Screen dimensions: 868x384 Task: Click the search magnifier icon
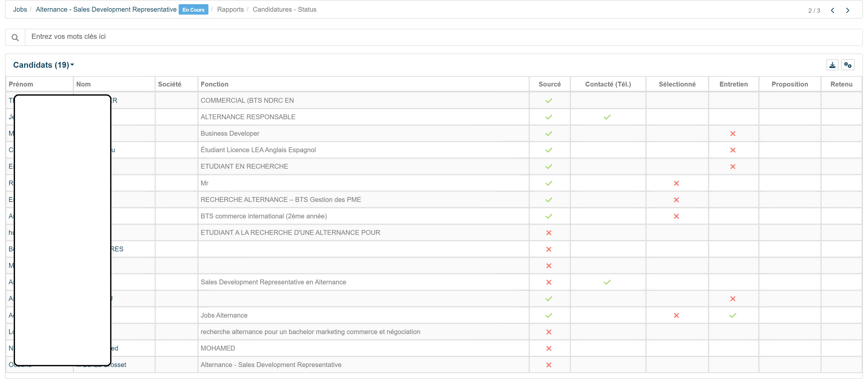point(15,37)
